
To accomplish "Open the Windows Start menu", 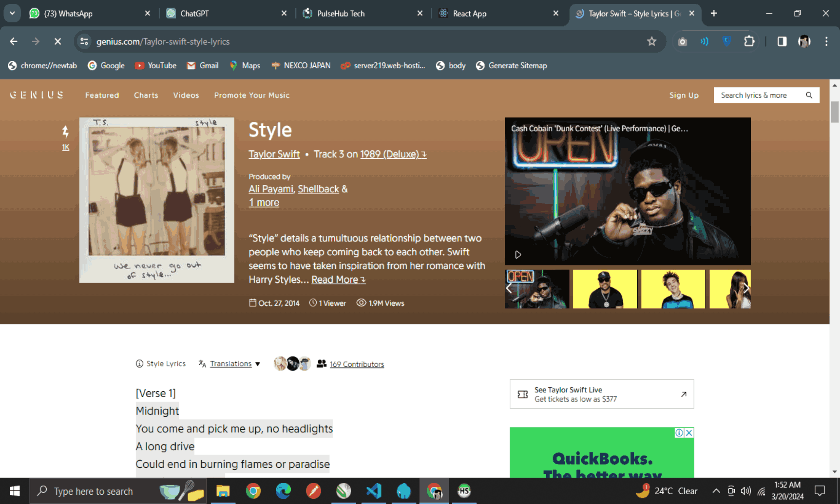I will click(x=15, y=491).
